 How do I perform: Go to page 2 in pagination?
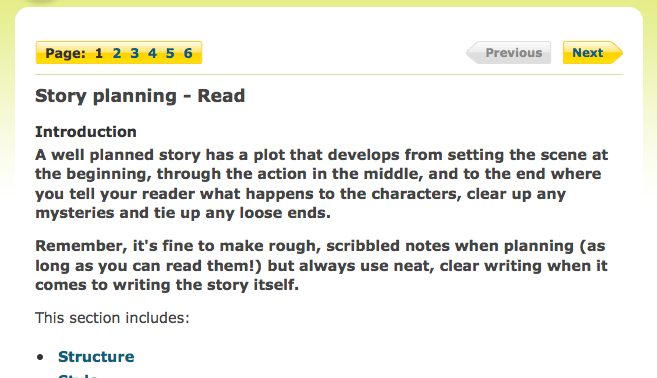point(116,53)
